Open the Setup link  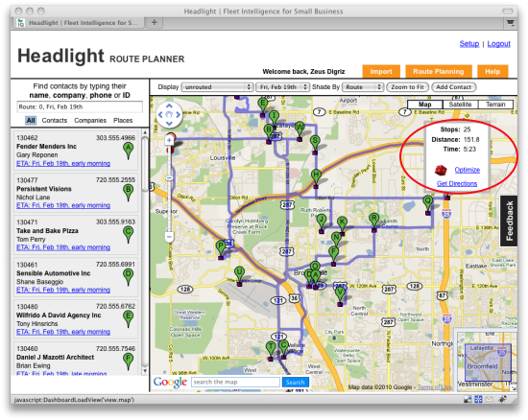click(469, 44)
